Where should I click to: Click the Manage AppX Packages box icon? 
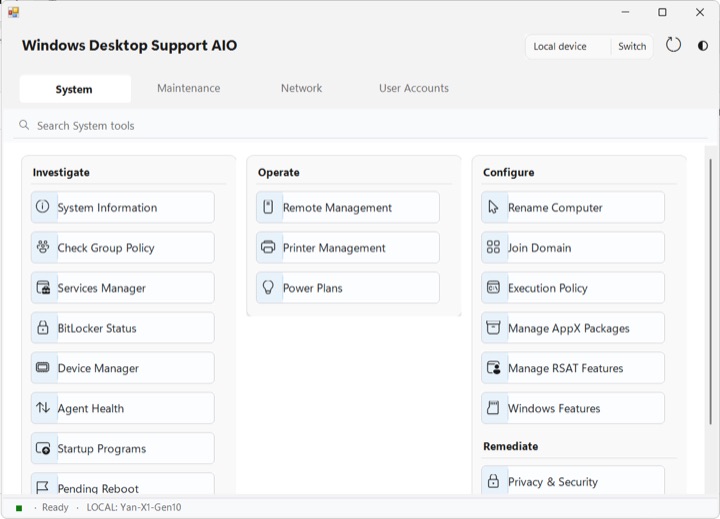point(493,327)
